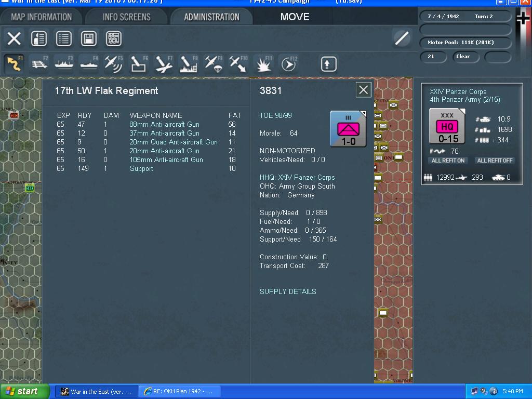Click the Clear button
This screenshot has height=399, width=532.
click(465, 57)
